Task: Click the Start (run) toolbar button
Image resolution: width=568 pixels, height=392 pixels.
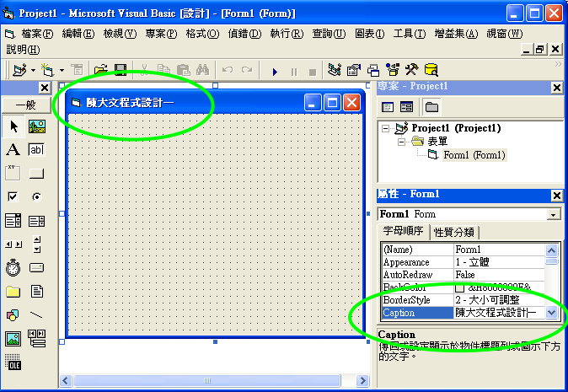Action: (x=275, y=71)
